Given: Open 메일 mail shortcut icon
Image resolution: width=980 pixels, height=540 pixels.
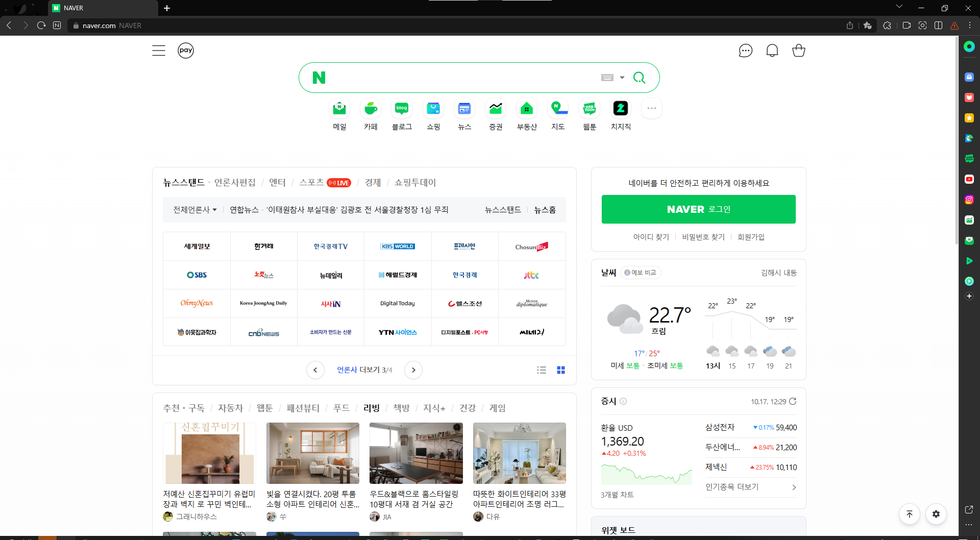Looking at the screenshot, I should pyautogui.click(x=339, y=109).
